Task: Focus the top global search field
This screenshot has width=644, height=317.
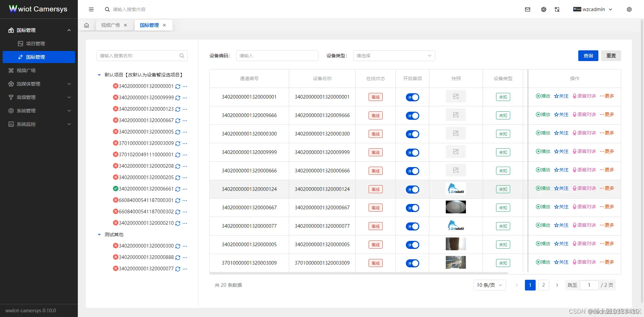Action: point(129,9)
